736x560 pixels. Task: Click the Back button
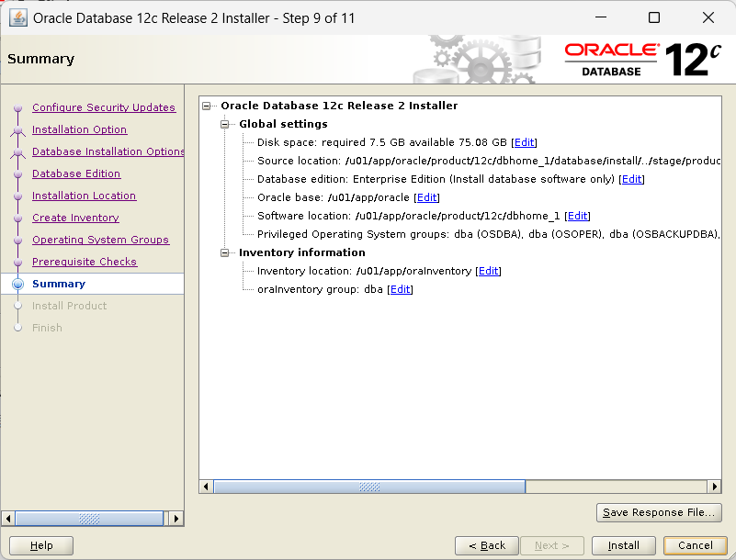487,545
